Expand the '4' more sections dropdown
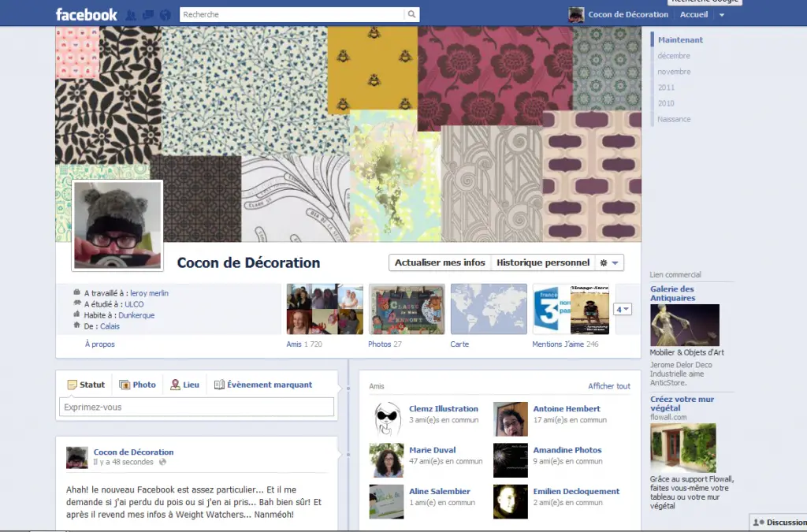The height and width of the screenshot is (532, 807). 623,309
